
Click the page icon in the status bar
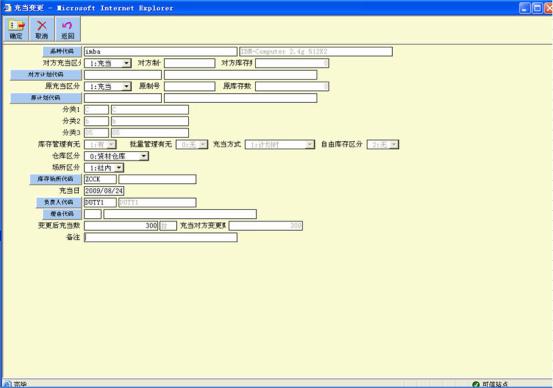click(x=7, y=384)
